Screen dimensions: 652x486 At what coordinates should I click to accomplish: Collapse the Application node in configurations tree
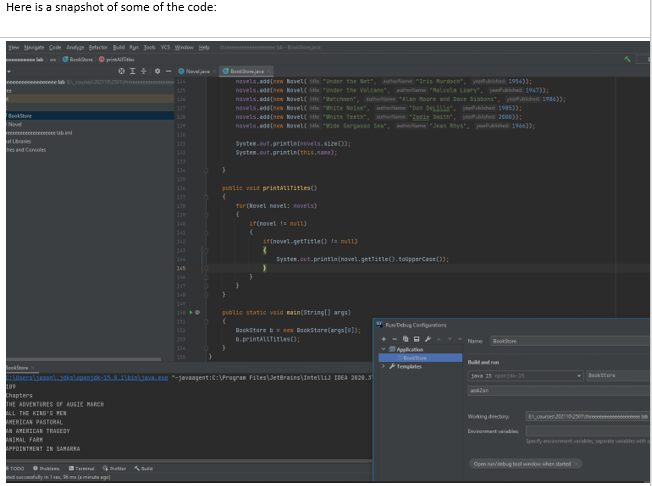coord(383,349)
